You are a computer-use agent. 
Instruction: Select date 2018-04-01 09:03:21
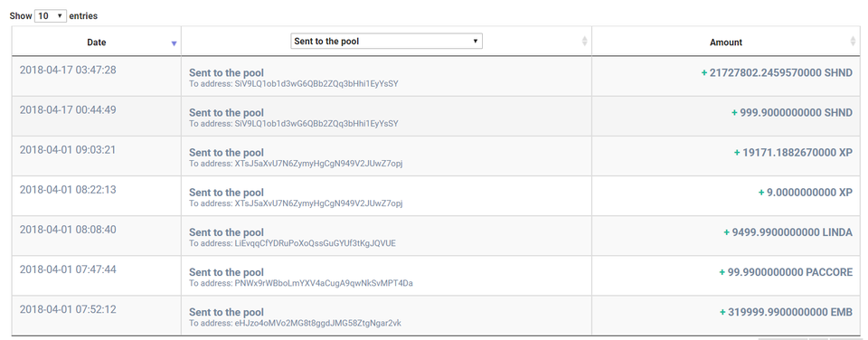point(68,149)
